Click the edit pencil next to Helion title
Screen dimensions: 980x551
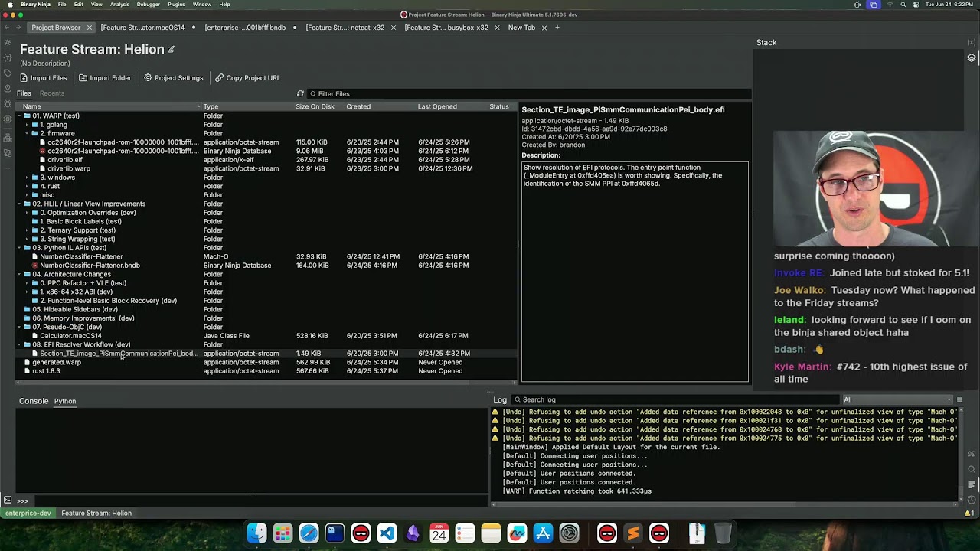click(171, 50)
